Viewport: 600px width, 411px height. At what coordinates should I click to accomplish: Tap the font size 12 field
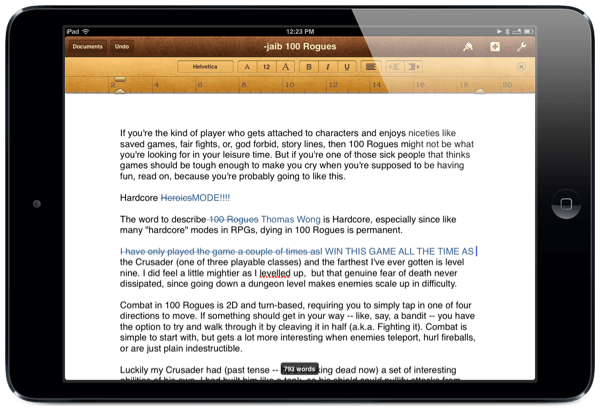(x=266, y=67)
